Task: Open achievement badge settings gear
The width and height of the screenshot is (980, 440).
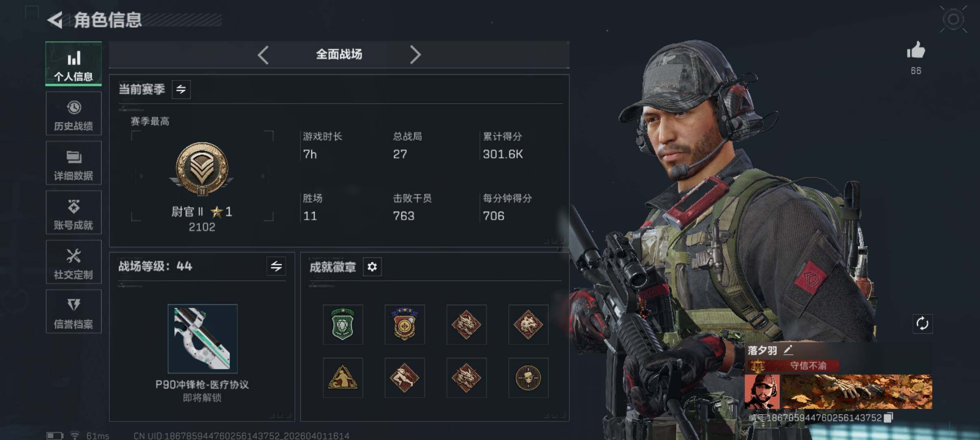Action: point(372,267)
